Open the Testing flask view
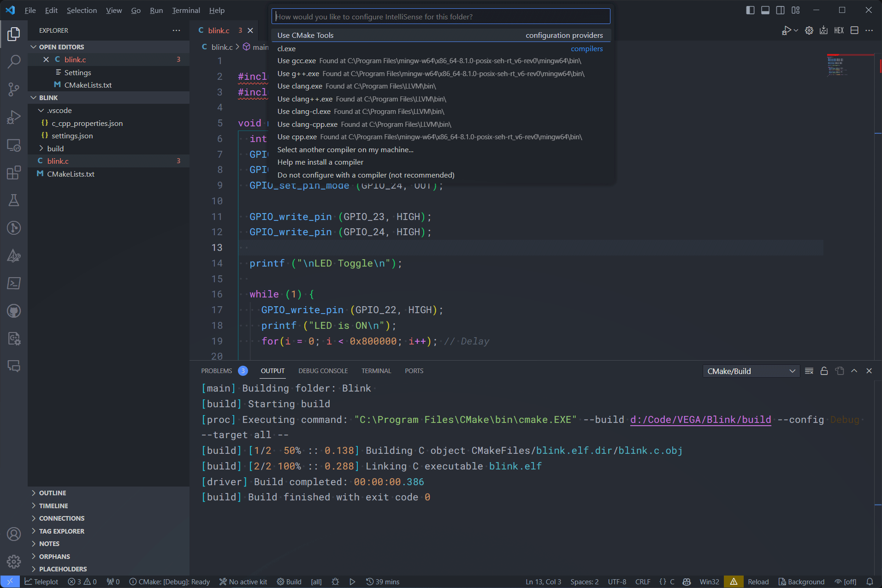The image size is (882, 588). coord(14,200)
